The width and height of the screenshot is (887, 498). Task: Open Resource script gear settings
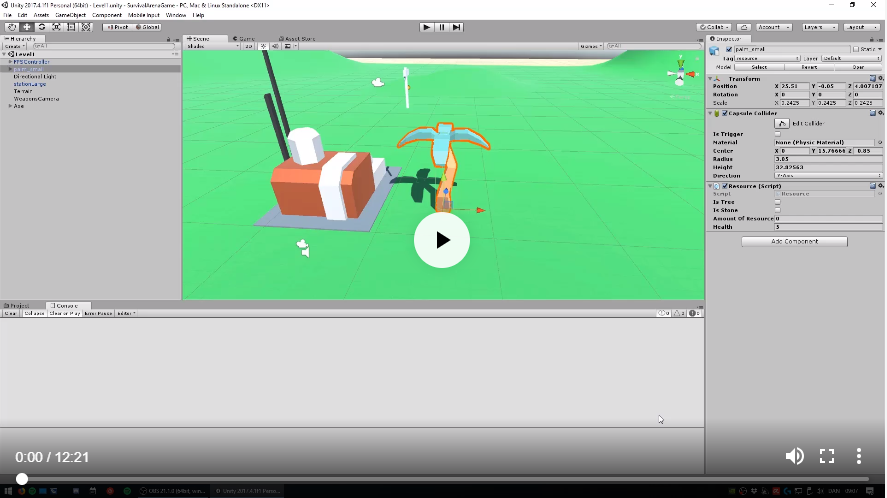(880, 186)
